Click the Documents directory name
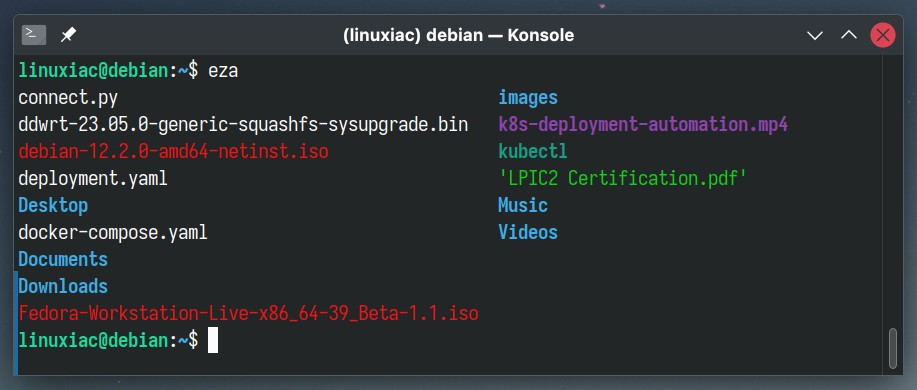The image size is (917, 390). [x=63, y=259]
